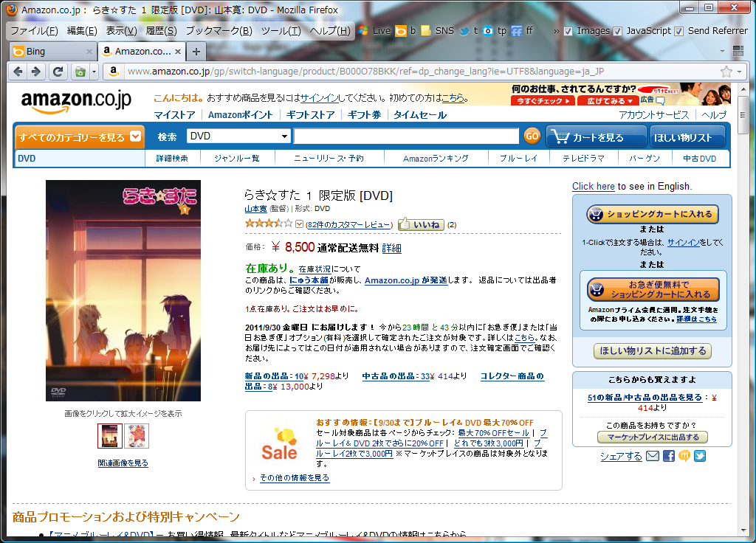Screen dimensions: 756x543
Task: Click ほしい物リストに追加する button
Action: tap(653, 350)
